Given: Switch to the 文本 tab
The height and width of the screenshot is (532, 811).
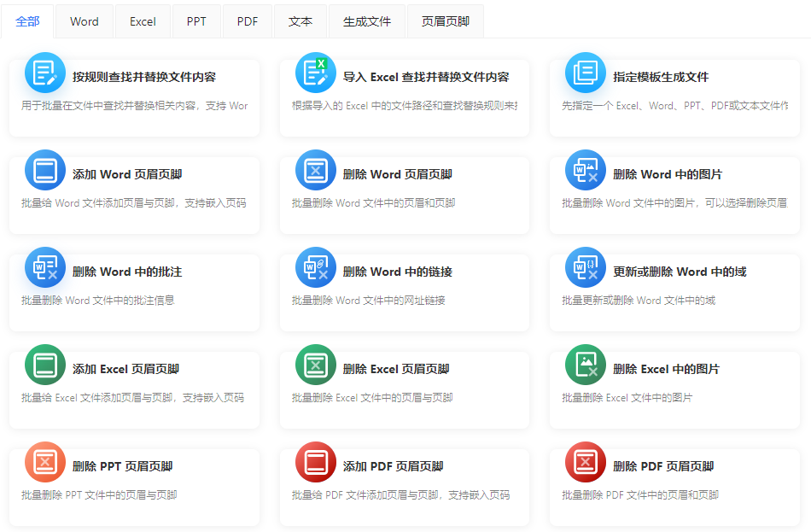Looking at the screenshot, I should tap(300, 21).
